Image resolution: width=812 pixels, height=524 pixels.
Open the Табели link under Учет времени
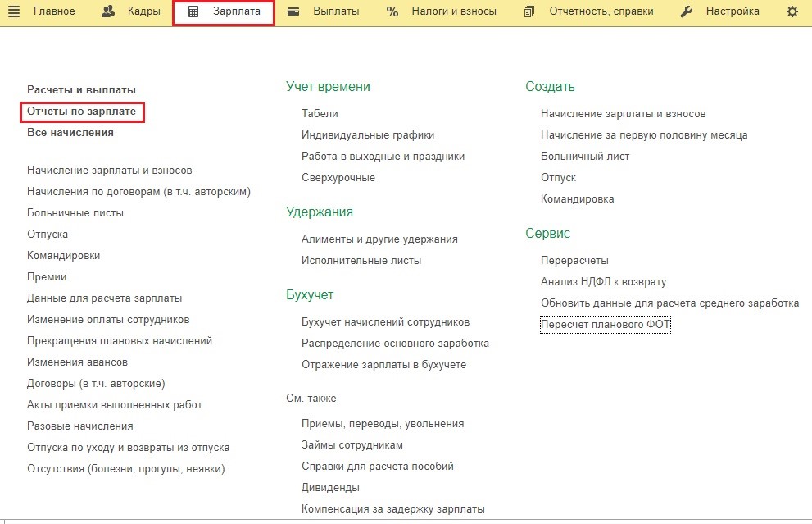[x=320, y=114]
